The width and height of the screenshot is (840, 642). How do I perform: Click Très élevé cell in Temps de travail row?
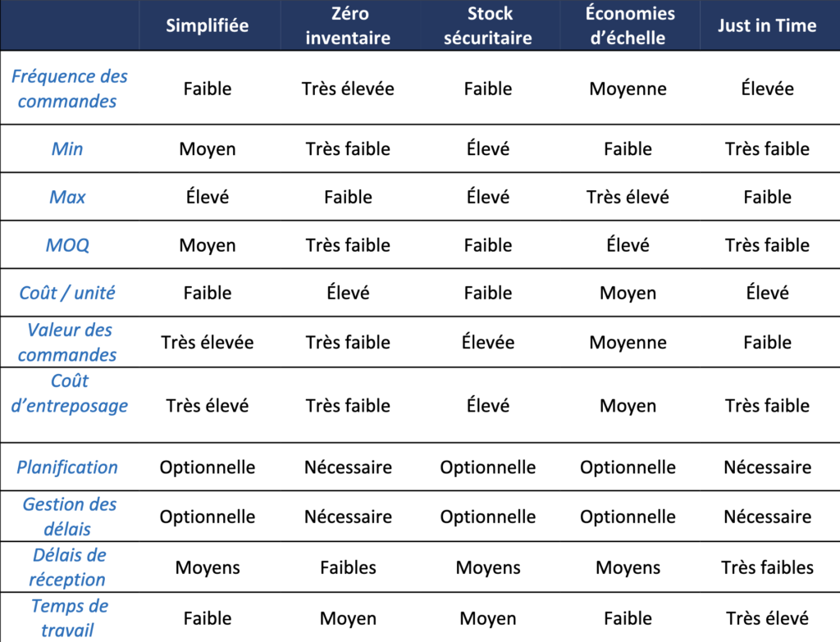click(x=767, y=618)
